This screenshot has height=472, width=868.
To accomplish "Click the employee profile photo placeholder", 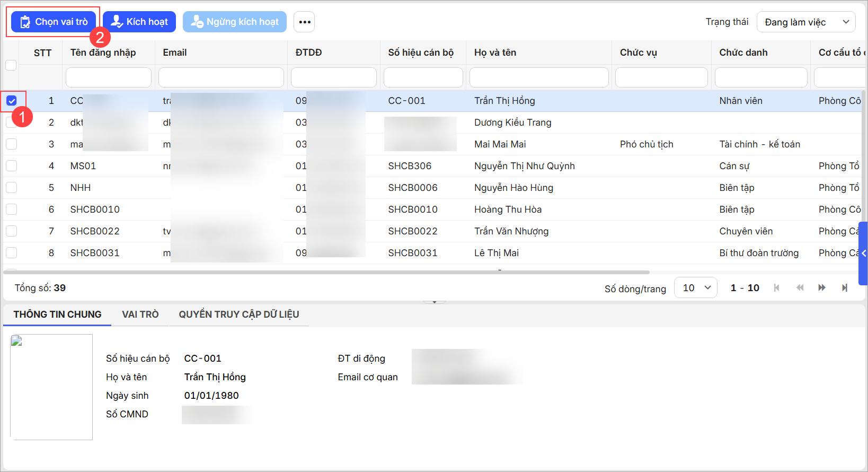I will pyautogui.click(x=51, y=387).
